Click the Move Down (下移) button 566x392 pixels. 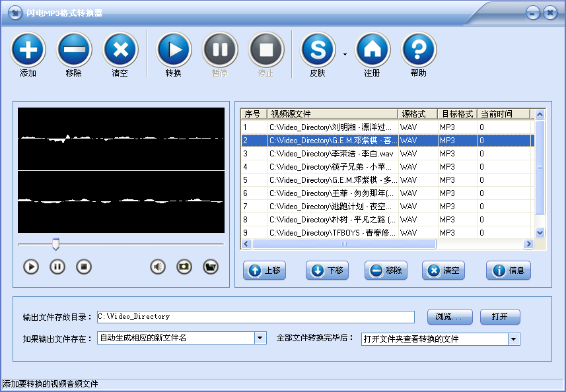[327, 271]
